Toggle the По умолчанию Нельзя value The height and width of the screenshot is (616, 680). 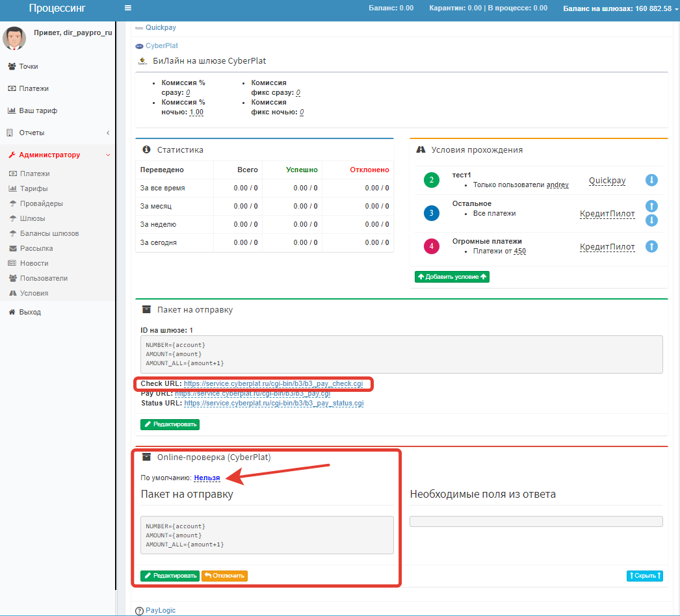(207, 478)
